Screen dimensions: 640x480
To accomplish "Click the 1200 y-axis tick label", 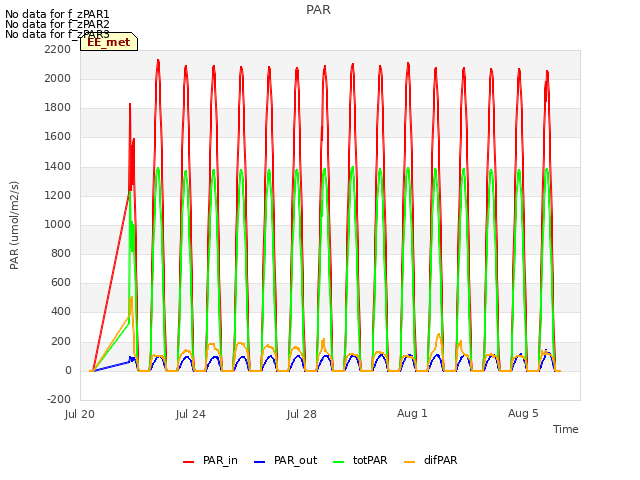I will point(58,196).
